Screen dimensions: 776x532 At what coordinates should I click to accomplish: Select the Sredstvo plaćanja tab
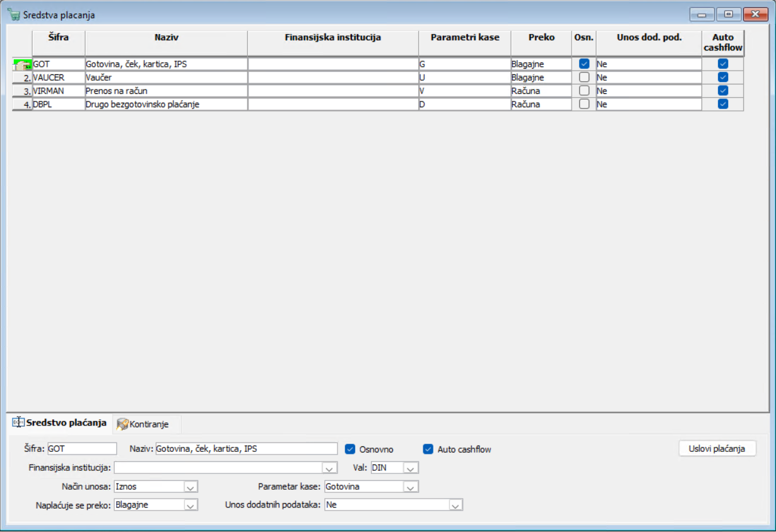(60, 423)
